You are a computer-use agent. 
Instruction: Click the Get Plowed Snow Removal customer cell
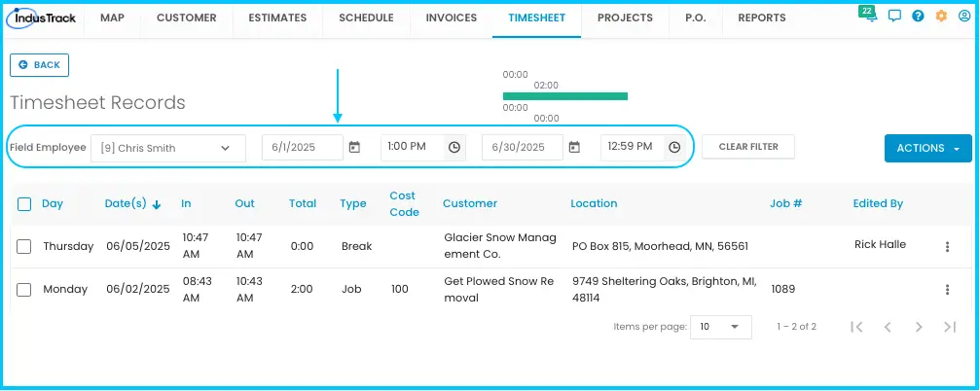[x=498, y=290]
